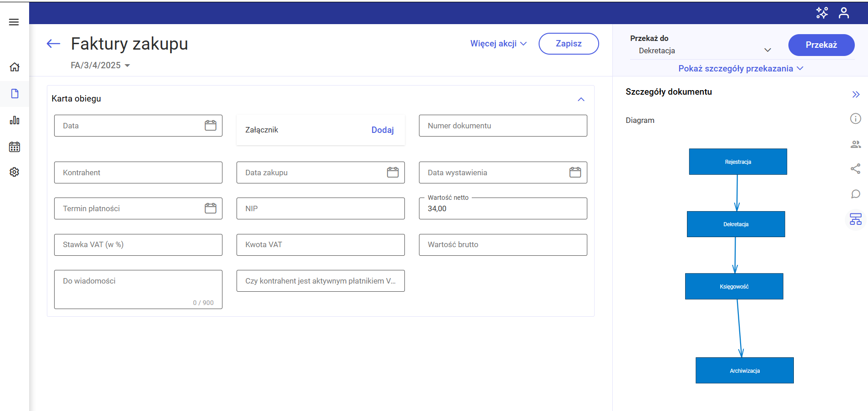
Task: Click the Do wiadomości text area
Action: (138, 289)
